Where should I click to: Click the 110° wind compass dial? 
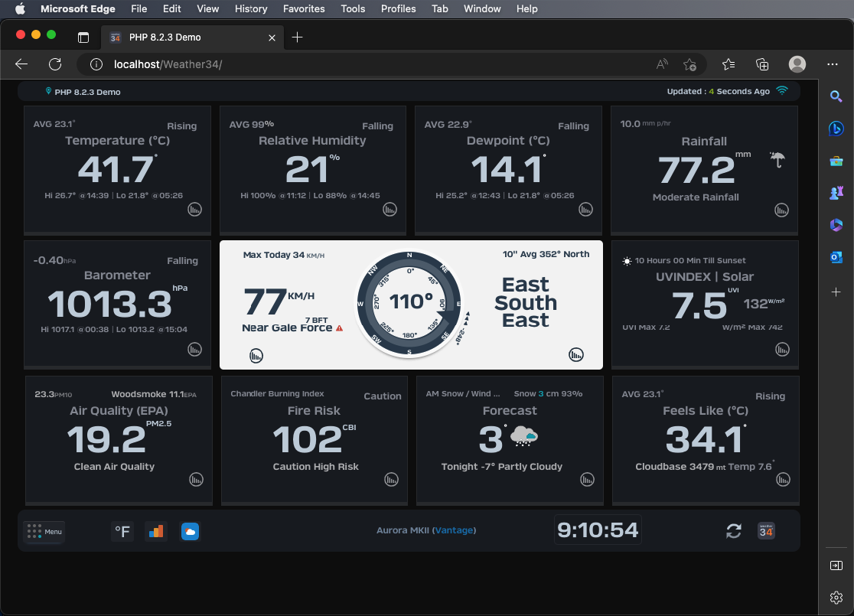pos(409,303)
